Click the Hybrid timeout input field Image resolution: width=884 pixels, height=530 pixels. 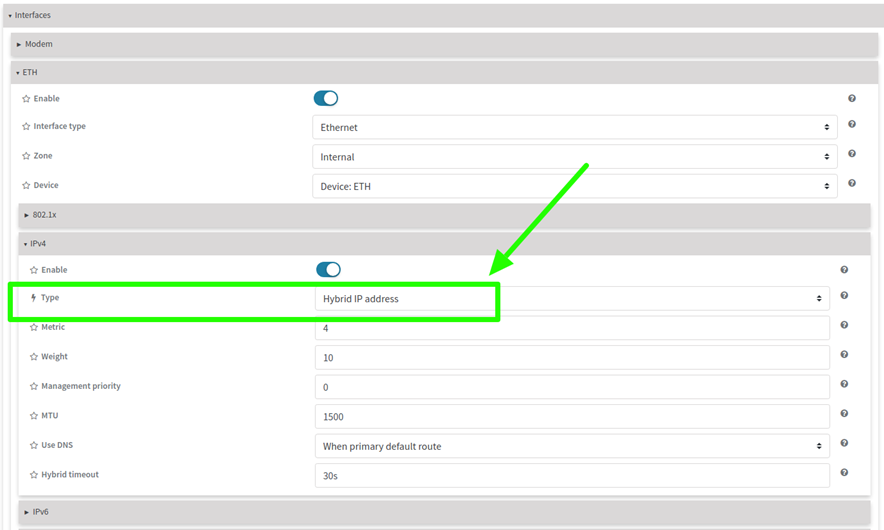(x=572, y=476)
